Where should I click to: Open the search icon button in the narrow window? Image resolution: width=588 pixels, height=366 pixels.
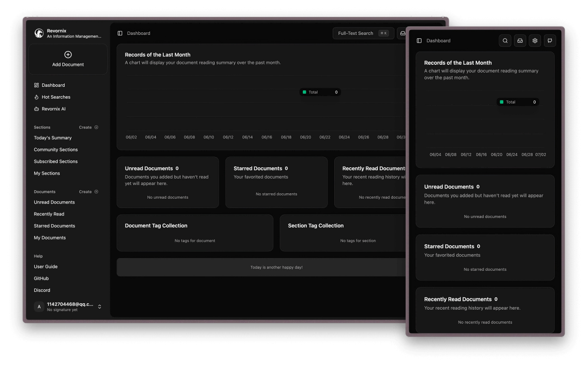tap(505, 41)
